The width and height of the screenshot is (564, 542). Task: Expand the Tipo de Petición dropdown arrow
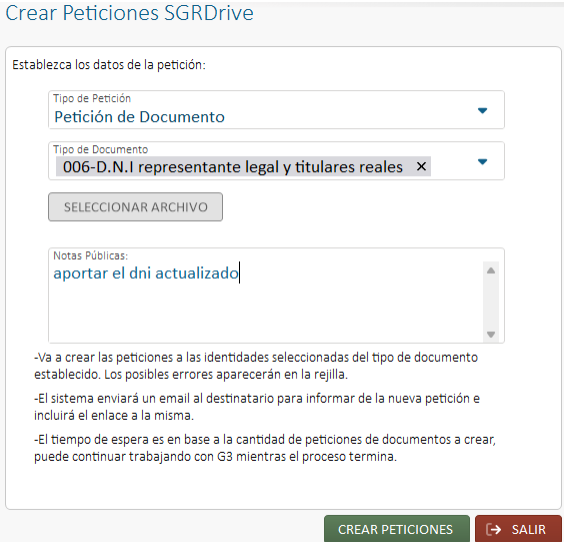[482, 110]
